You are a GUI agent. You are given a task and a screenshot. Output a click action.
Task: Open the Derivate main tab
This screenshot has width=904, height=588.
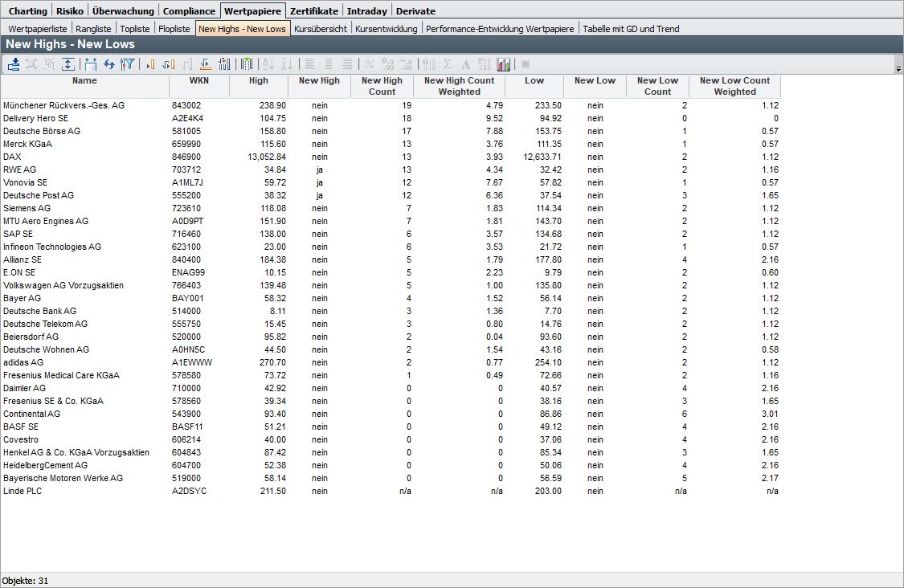415,11
